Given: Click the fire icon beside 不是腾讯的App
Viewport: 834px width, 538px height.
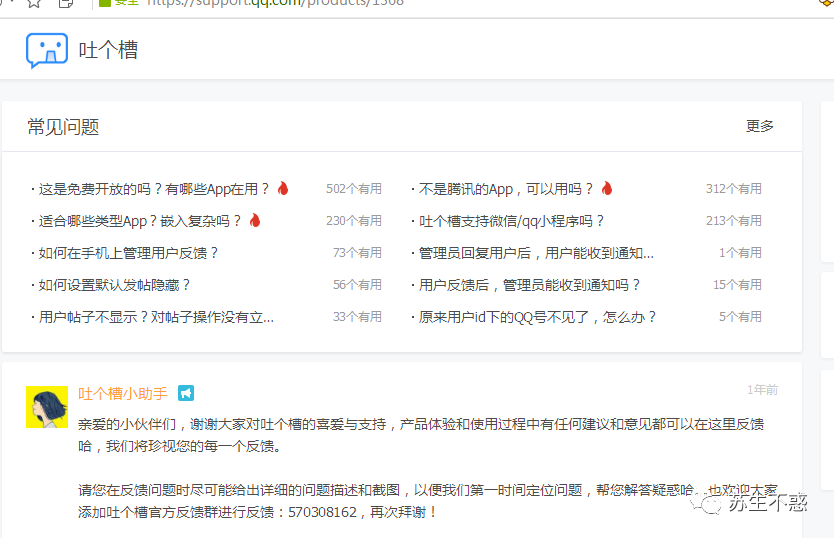Looking at the screenshot, I should click(607, 188).
